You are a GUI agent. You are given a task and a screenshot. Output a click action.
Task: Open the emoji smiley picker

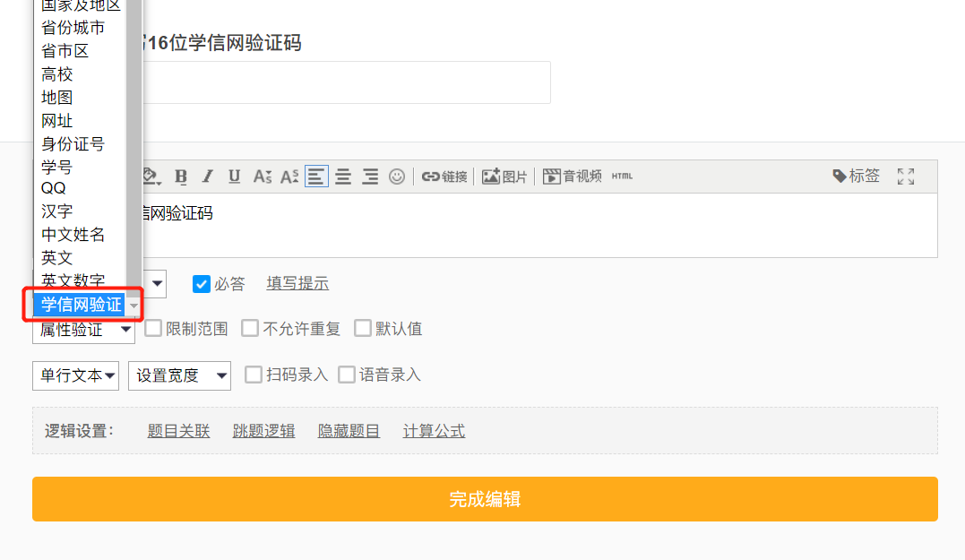pyautogui.click(x=397, y=177)
